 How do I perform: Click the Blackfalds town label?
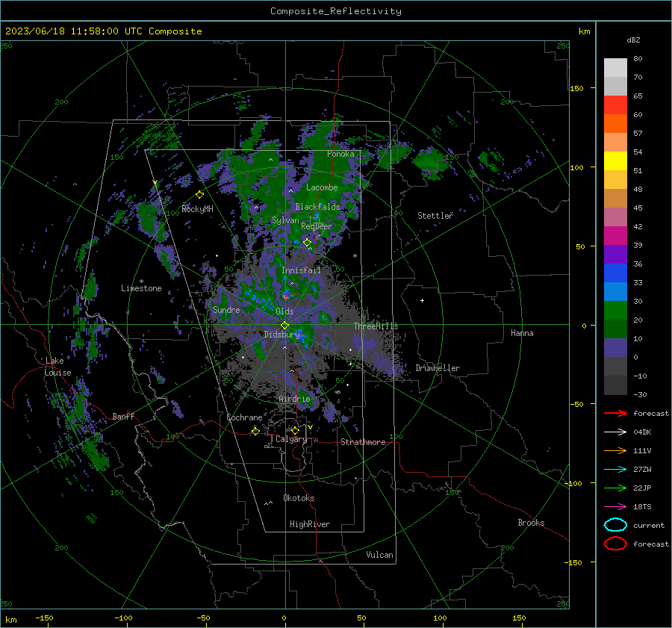pyautogui.click(x=317, y=207)
